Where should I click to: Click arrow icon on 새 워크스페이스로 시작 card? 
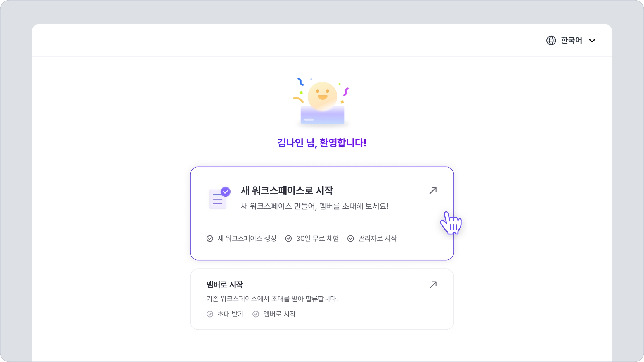click(433, 190)
